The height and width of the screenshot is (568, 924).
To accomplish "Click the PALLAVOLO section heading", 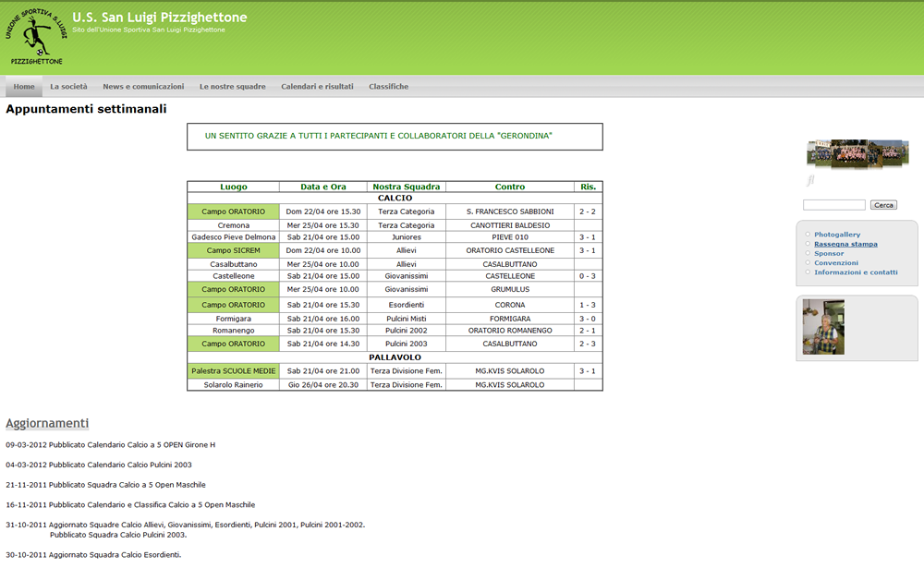I will pyautogui.click(x=395, y=357).
